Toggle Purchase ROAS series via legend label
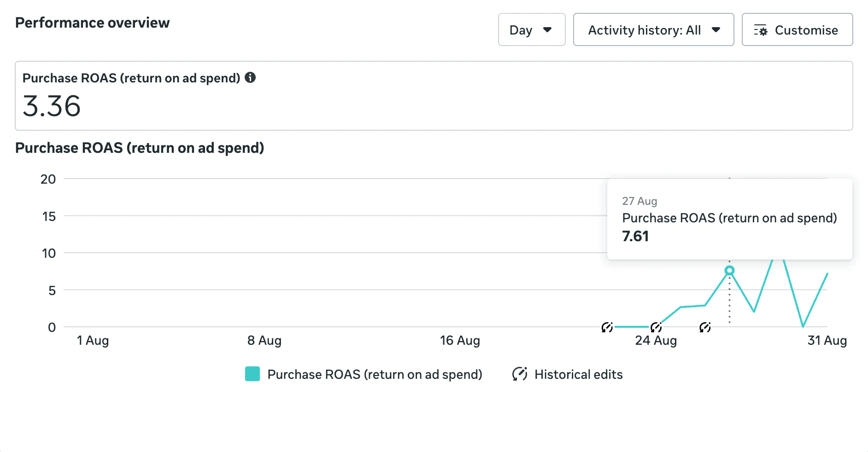This screenshot has width=868, height=452. click(x=375, y=374)
